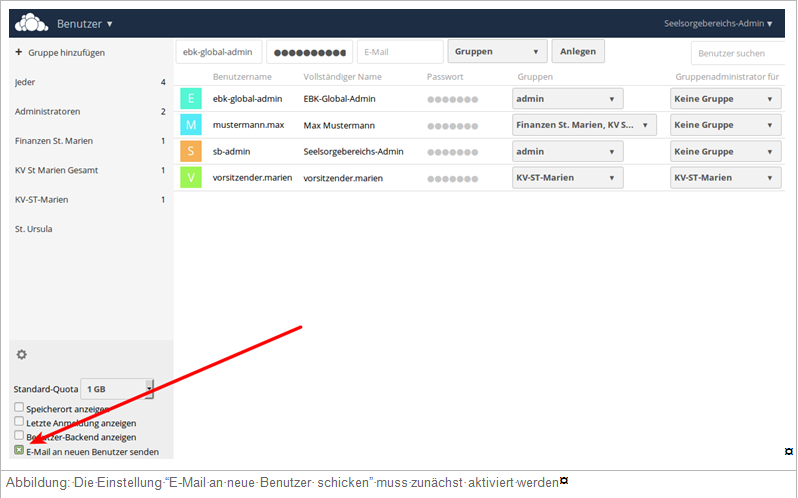Open group admin dropdown for vorsitzender.marien

(x=725, y=178)
